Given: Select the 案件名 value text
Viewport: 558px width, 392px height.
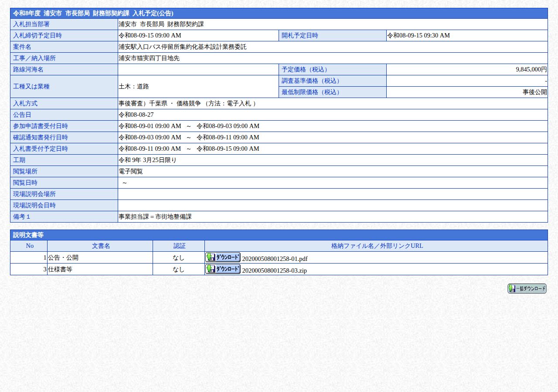Looking at the screenshot, I should click(182, 47).
